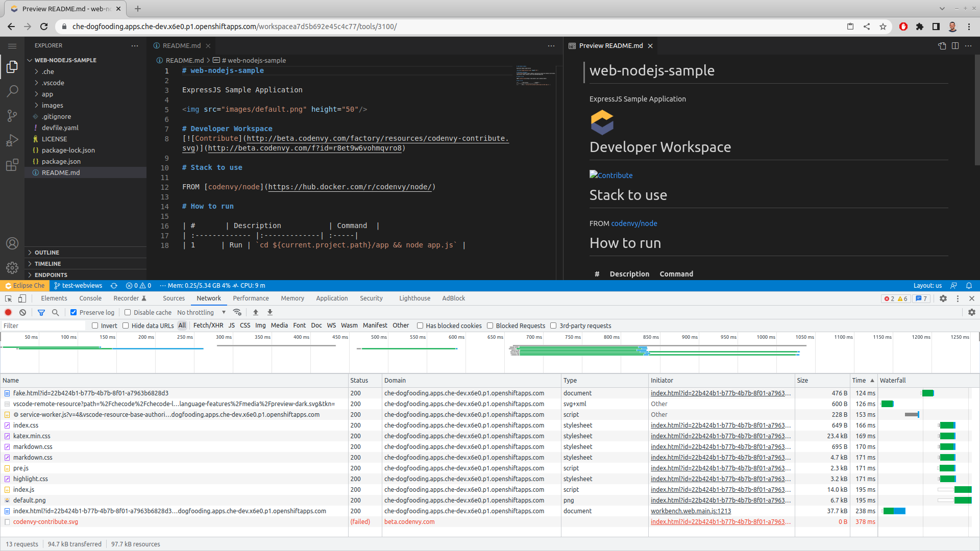Click the Contribute link in preview
Screen dimensions: 980x551
click(x=611, y=175)
